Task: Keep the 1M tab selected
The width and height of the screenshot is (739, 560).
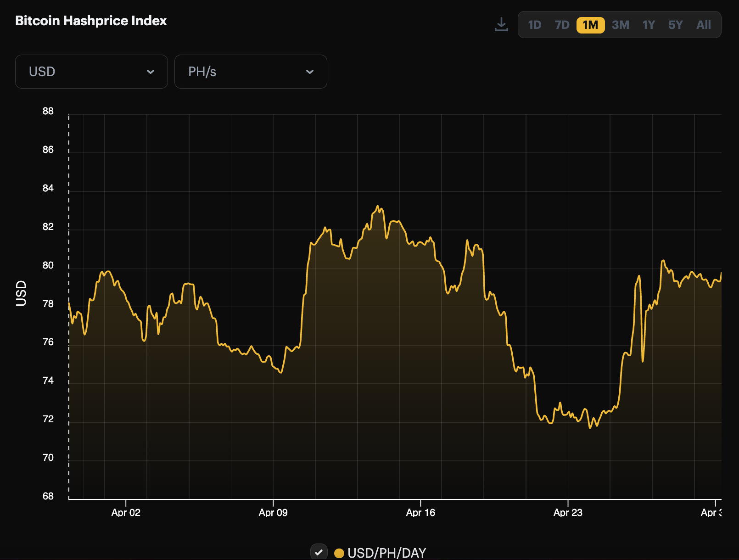Action: tap(590, 25)
